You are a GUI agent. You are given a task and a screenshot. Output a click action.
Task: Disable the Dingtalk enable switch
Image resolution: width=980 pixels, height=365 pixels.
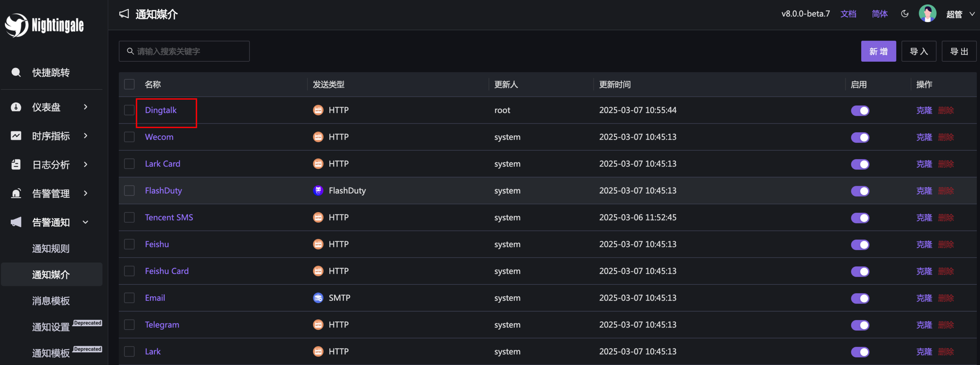860,111
